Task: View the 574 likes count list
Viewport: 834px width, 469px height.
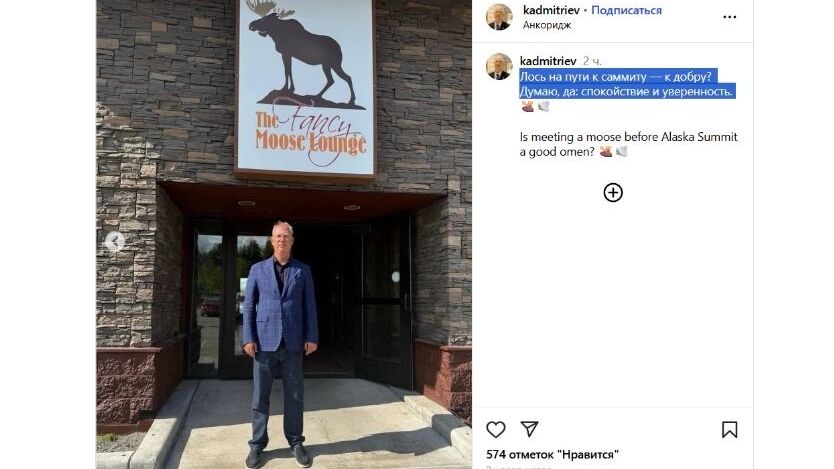Action: point(552,455)
